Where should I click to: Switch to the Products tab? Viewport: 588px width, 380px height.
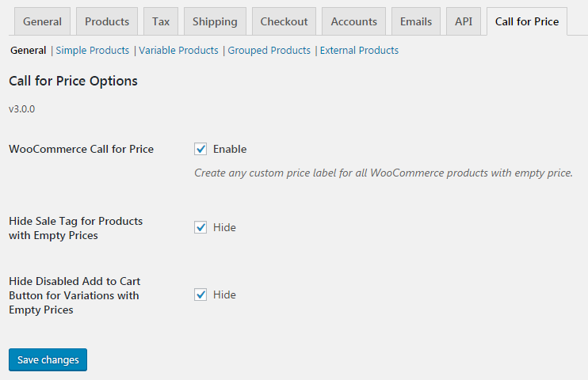pos(107,21)
